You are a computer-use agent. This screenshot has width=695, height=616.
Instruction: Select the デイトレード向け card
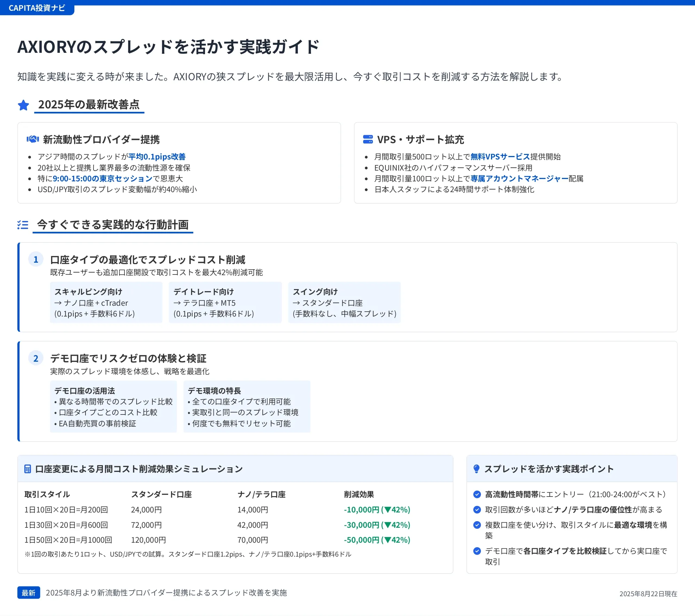tap(225, 303)
